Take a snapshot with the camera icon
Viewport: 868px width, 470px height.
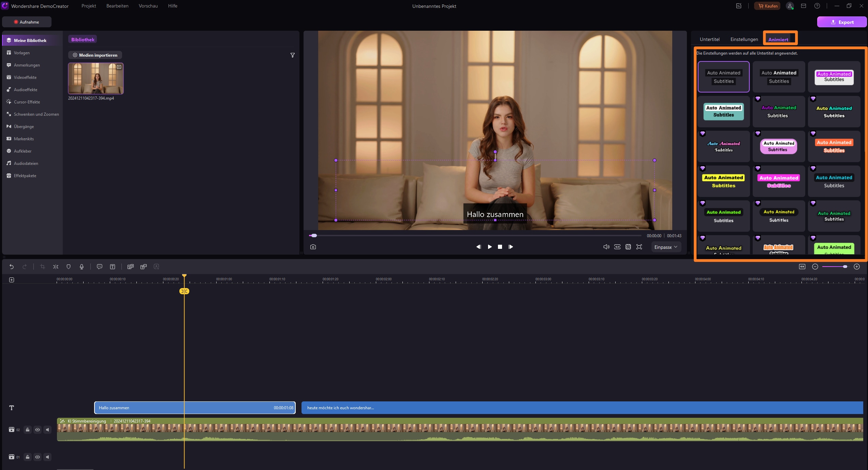[313, 247]
